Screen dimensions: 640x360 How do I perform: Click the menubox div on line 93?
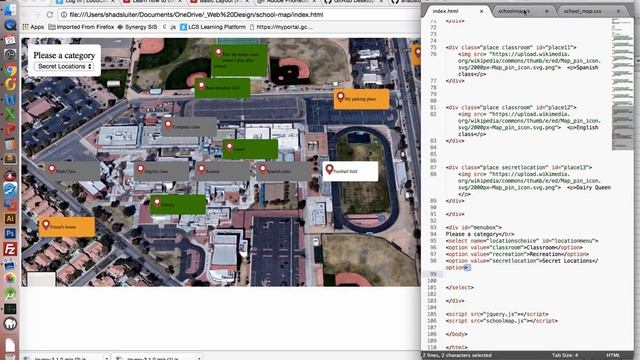tap(473, 227)
